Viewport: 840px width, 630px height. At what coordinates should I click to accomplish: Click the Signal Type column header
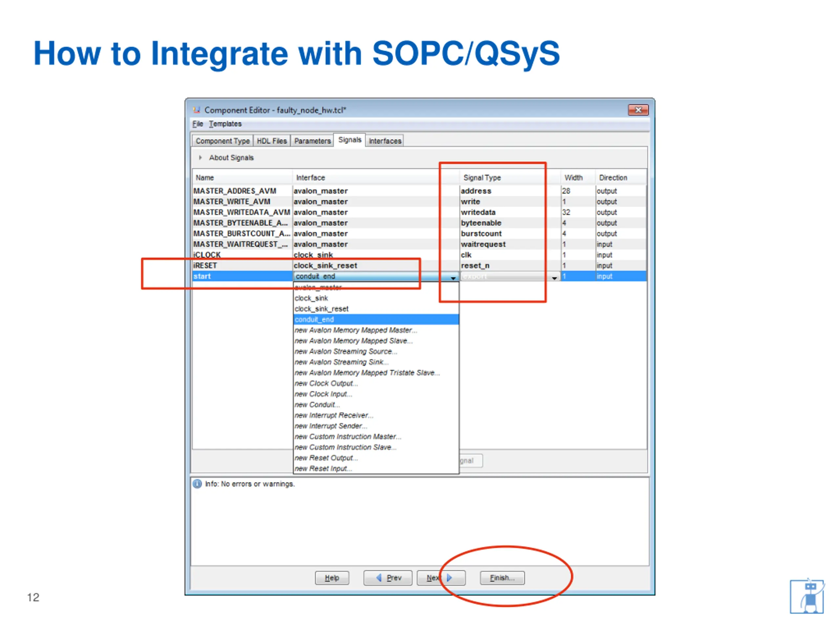[x=510, y=178]
